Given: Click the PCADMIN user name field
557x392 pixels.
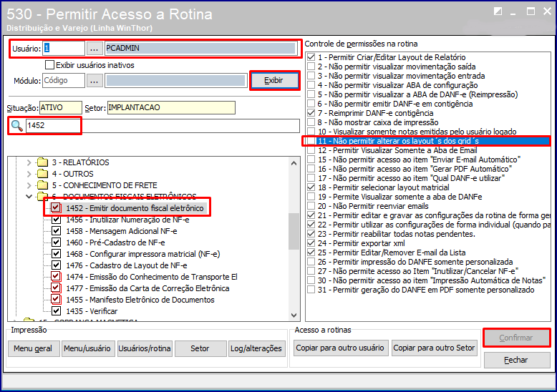Looking at the screenshot, I should click(x=200, y=49).
